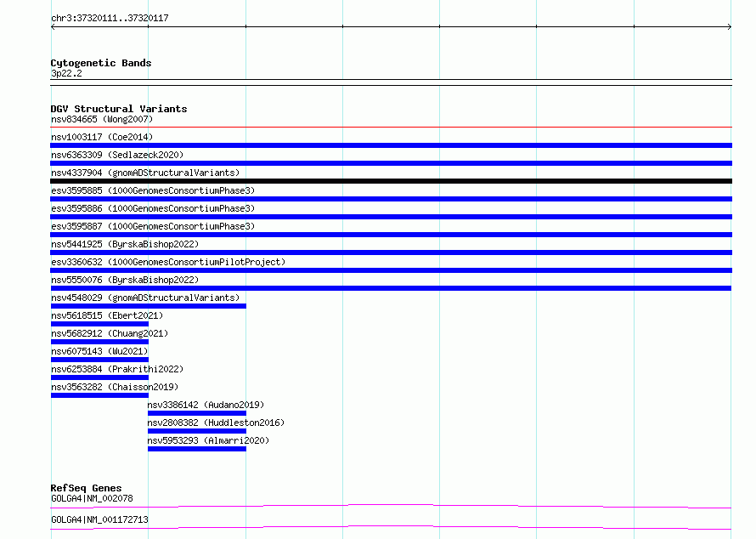
Task: Open variant nsv2808382 (Huddleston2016) label
Action: point(216,423)
